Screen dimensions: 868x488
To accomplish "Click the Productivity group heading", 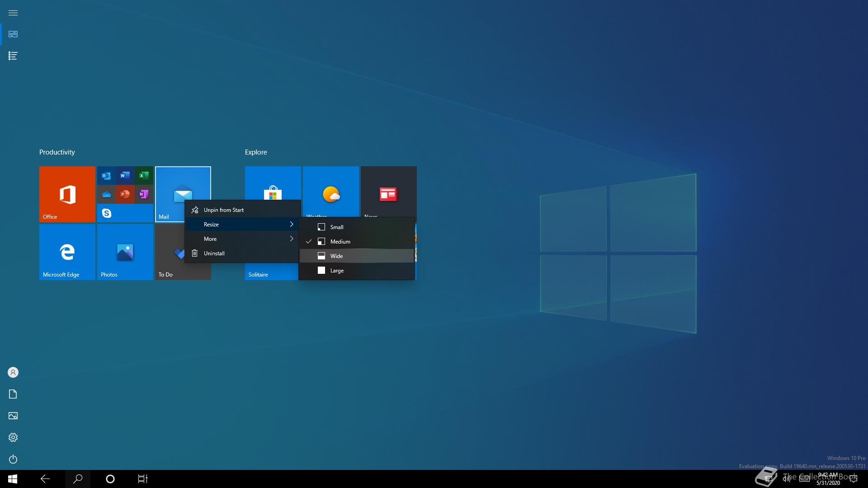I will point(57,152).
